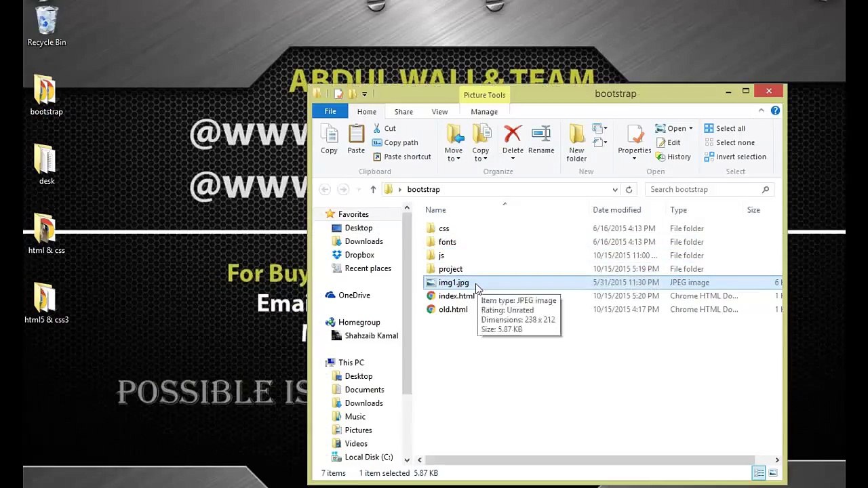Create a New folder from the ribbon

[x=576, y=143]
